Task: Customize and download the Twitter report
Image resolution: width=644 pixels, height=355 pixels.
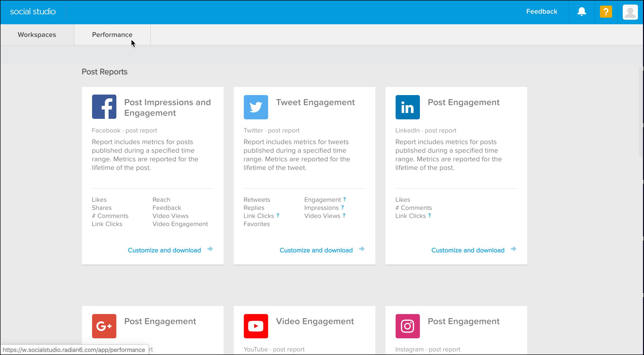Action: (x=316, y=250)
